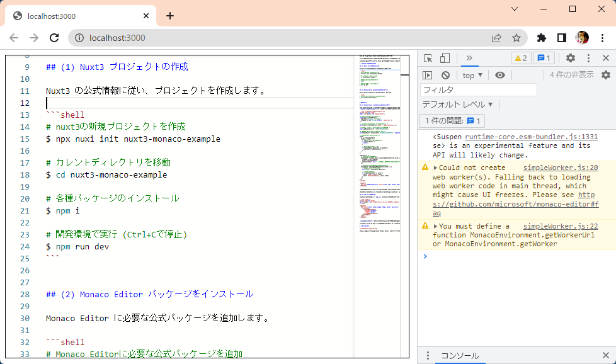Open the Chrome extensions puzzle icon
616x364 pixels.
[x=541, y=38]
